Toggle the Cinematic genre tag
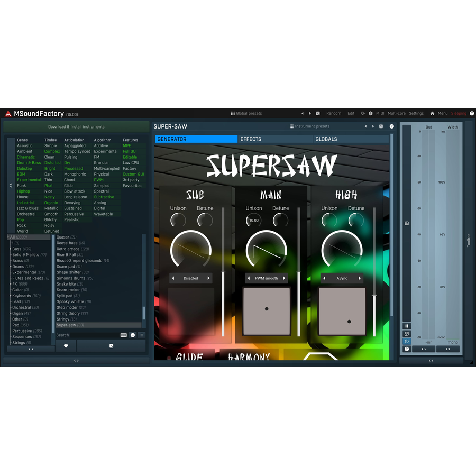This screenshot has height=476, width=476. pos(26,157)
